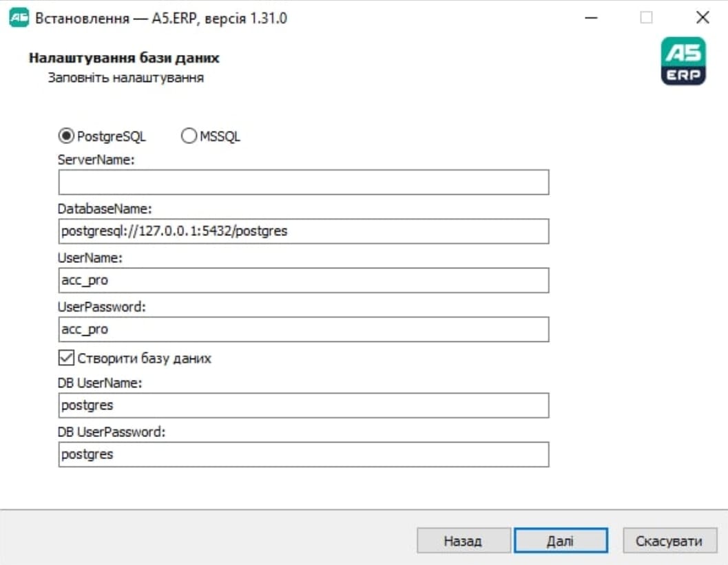Click the window title text Встановлення — A5.ERP
728x565 pixels.
pyautogui.click(x=160, y=19)
